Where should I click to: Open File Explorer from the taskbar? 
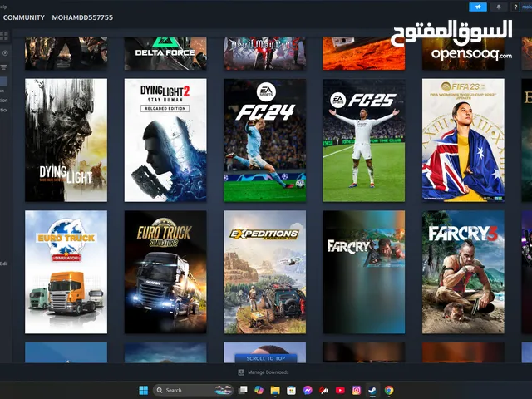click(x=275, y=390)
